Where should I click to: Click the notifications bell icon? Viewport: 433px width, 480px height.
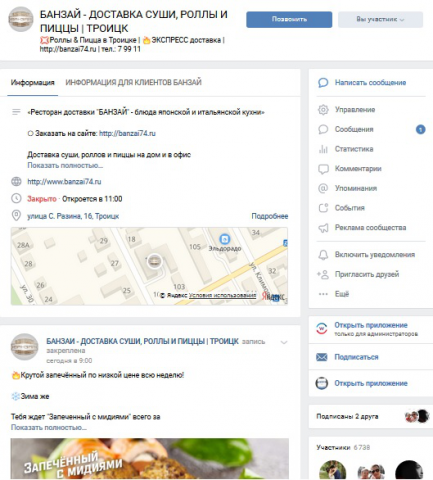pos(323,255)
